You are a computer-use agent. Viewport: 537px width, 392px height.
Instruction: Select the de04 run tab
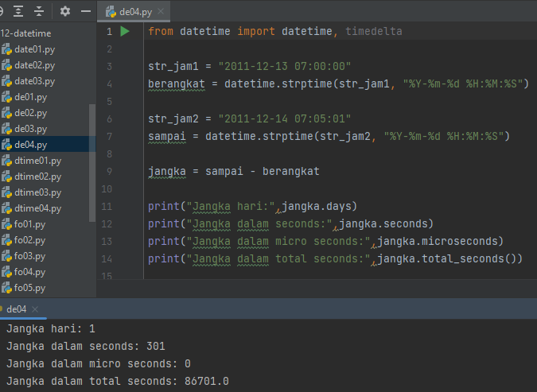tap(16, 309)
